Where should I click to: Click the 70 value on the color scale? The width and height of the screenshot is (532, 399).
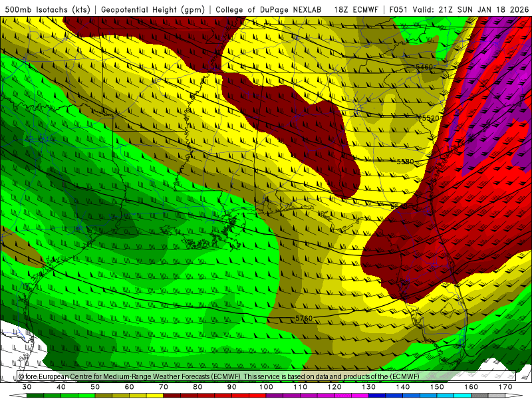[164, 387]
